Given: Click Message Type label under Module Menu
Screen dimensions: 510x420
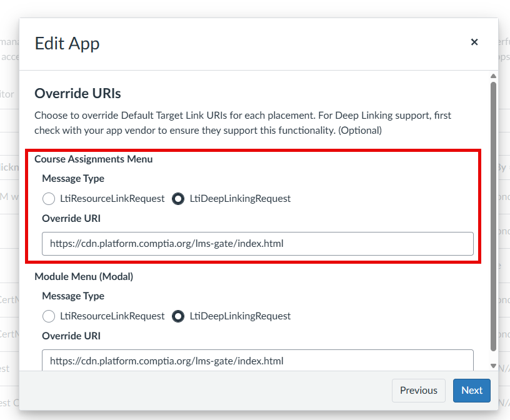Looking at the screenshot, I should point(73,296).
